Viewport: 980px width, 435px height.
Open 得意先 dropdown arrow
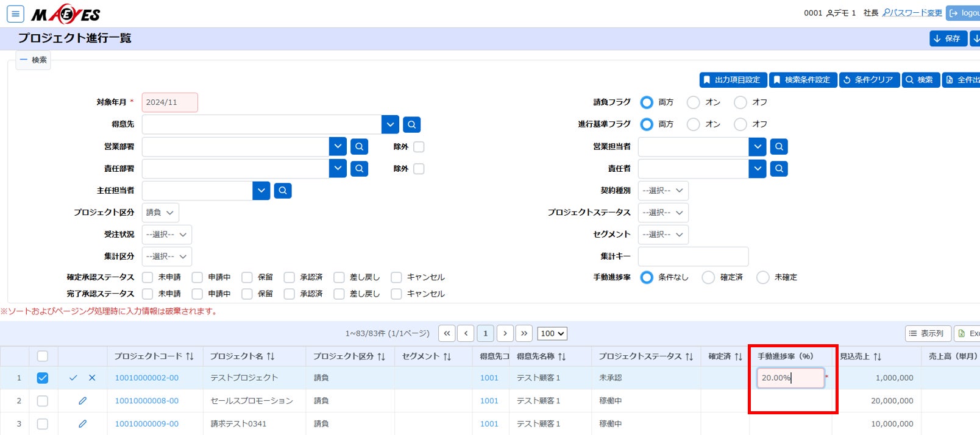point(390,124)
